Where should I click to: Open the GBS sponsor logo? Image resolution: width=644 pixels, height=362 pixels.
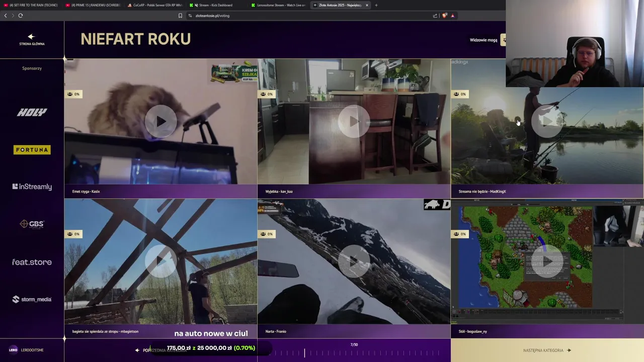32,224
